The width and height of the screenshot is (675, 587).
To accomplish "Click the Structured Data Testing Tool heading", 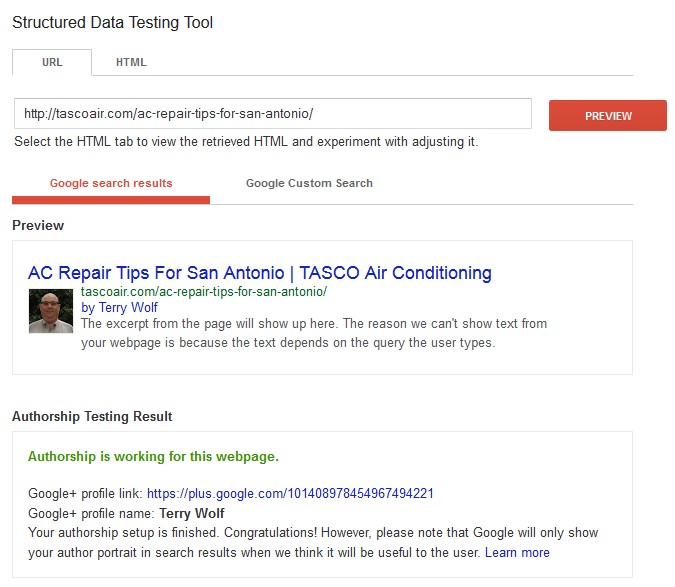I will 113,22.
